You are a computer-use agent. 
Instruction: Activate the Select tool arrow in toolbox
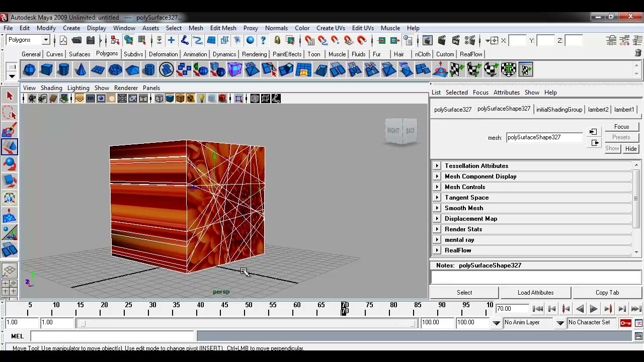coord(9,96)
